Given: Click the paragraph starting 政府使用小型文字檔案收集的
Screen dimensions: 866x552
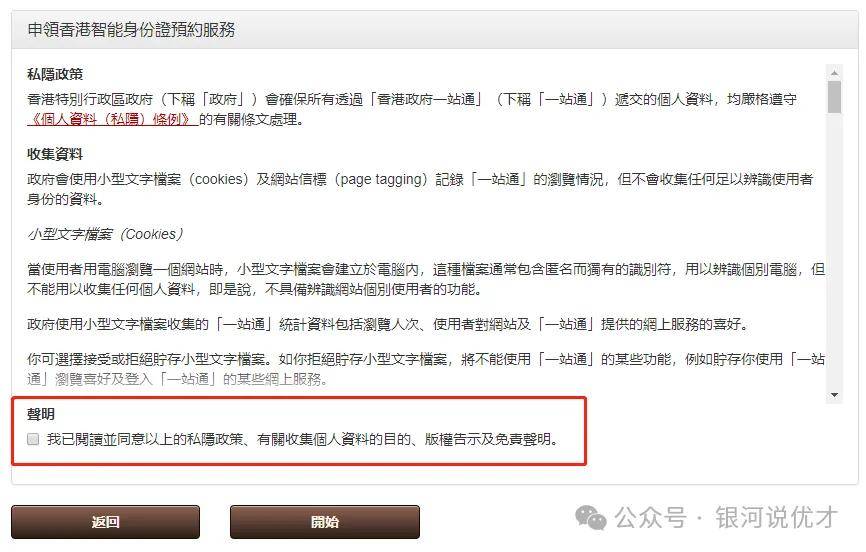Looking at the screenshot, I should click(x=388, y=324).
